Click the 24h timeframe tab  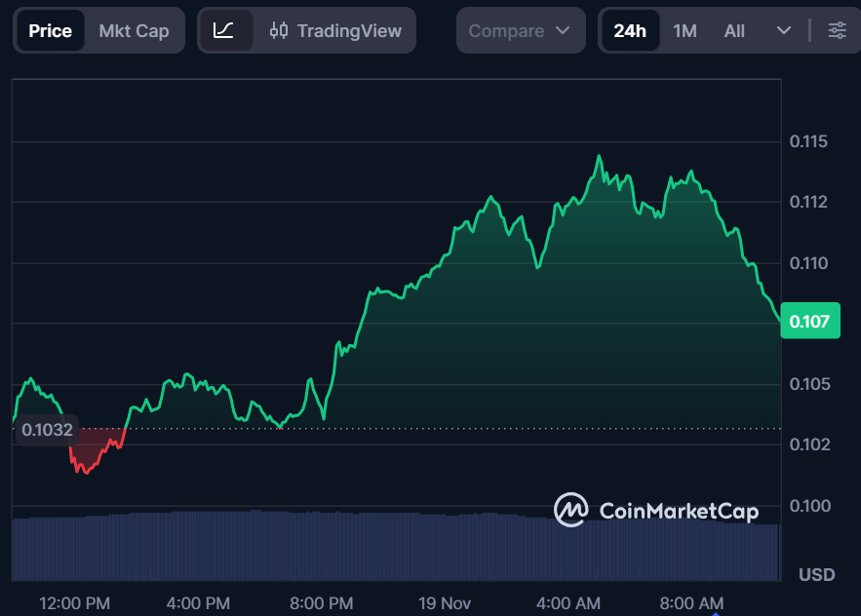[630, 30]
